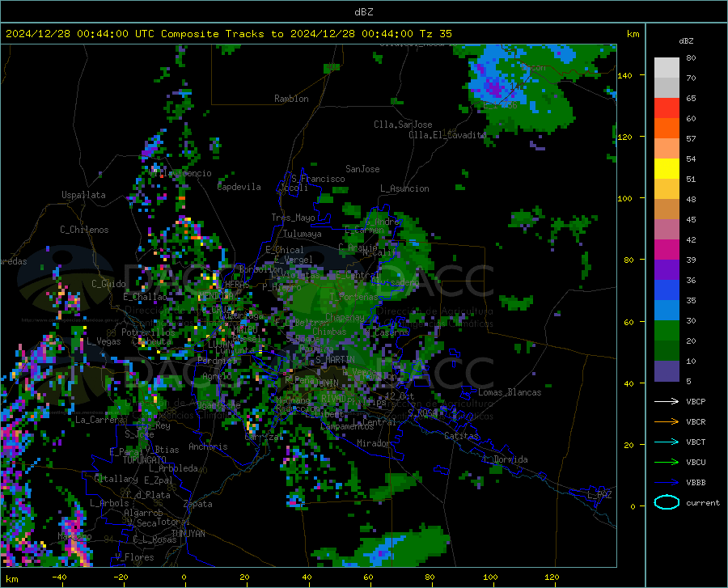Image resolution: width=728 pixels, height=588 pixels.
Task: Click the cyan VBCT arrow in legend
Action: click(667, 442)
